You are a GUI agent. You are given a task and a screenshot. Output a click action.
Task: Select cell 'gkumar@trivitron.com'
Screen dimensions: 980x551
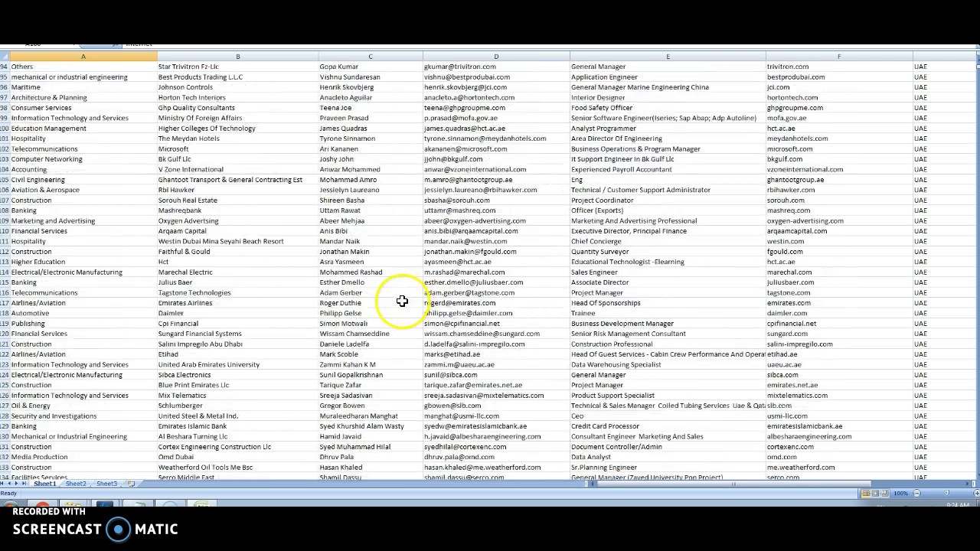coord(460,67)
